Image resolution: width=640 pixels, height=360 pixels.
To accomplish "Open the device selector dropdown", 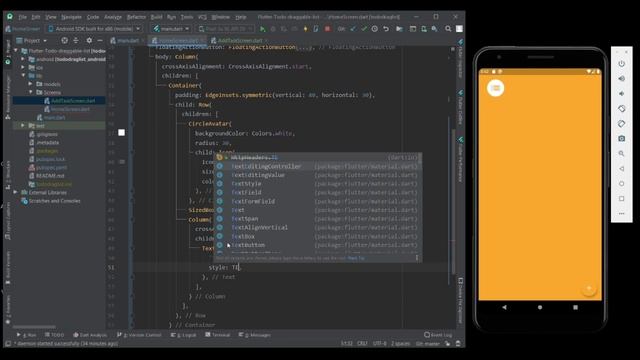I will pyautogui.click(x=94, y=29).
